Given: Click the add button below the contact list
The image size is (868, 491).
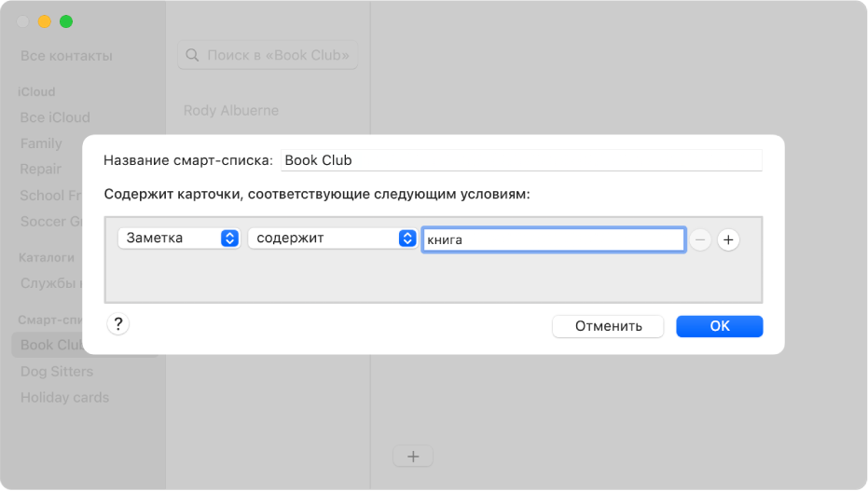Looking at the screenshot, I should click(x=413, y=457).
